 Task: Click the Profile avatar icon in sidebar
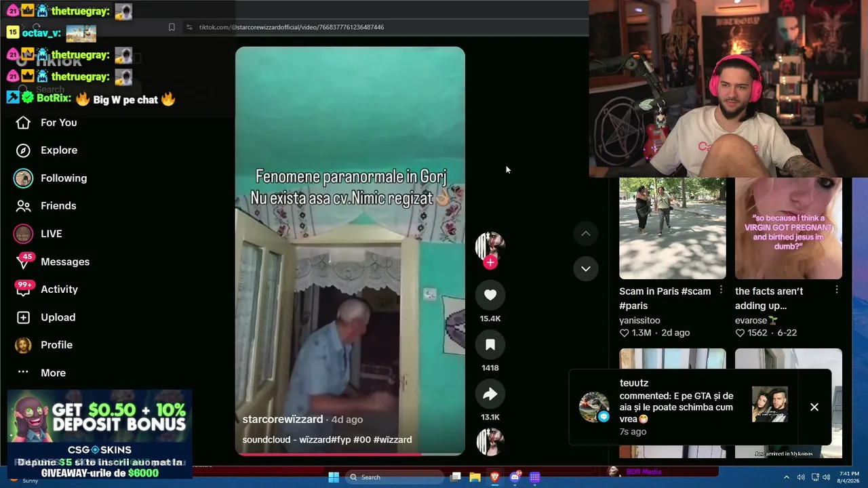(23, 345)
